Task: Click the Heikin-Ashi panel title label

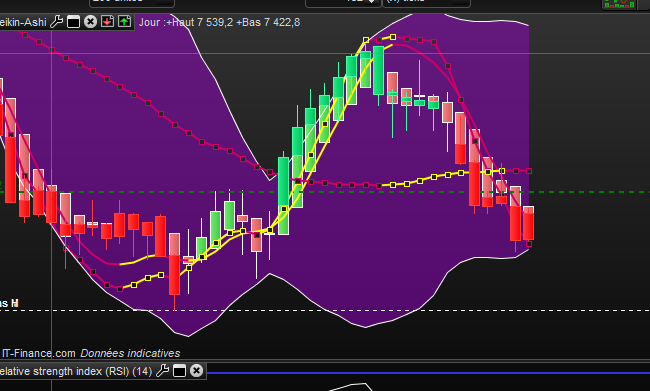Action: click(x=23, y=22)
